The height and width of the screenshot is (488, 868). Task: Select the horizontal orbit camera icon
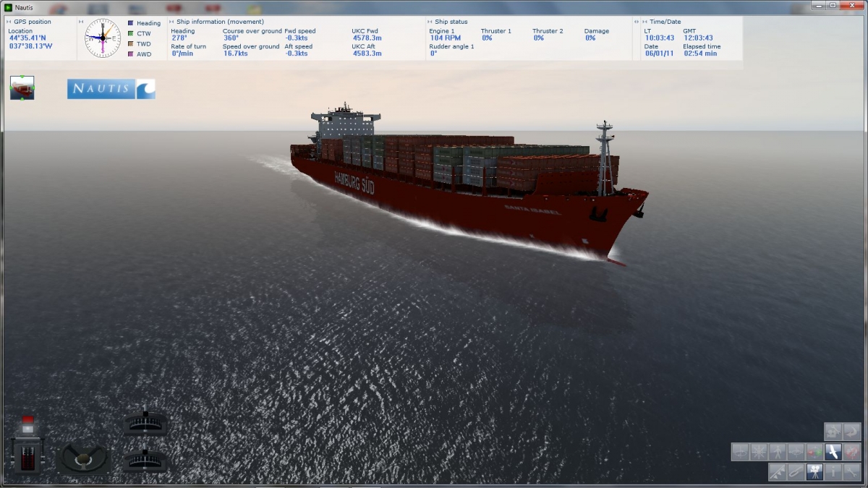pos(796,453)
